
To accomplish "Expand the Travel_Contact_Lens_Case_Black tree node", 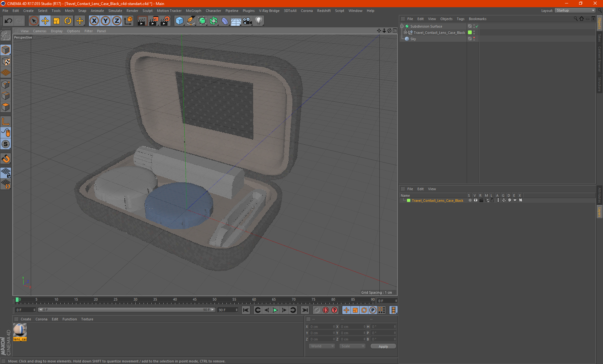I will pyautogui.click(x=405, y=33).
